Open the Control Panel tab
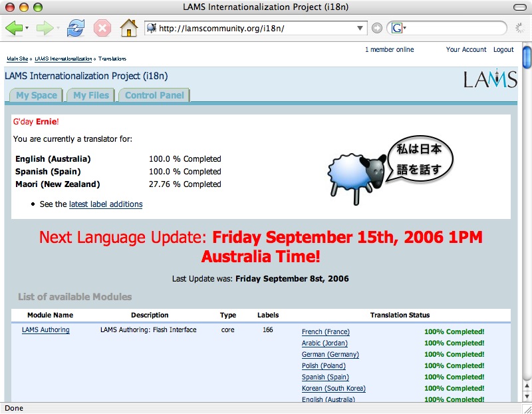 coord(154,95)
